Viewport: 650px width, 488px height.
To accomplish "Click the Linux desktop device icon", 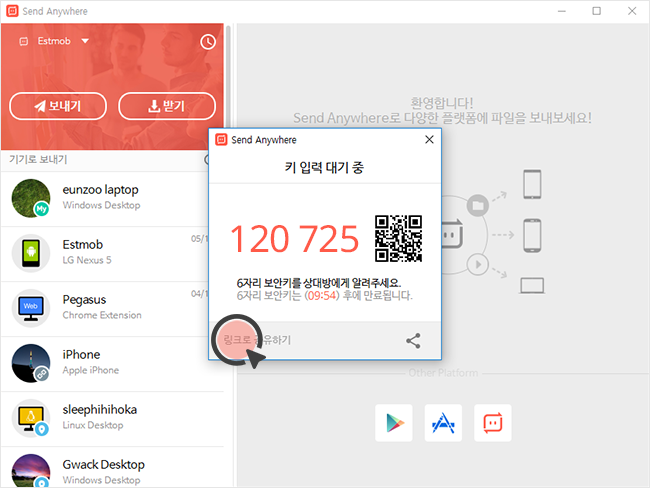I will click(x=31, y=418).
